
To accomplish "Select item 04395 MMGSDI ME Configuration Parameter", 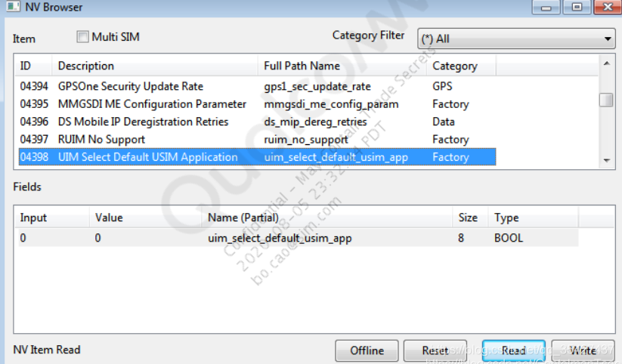I will [257, 104].
